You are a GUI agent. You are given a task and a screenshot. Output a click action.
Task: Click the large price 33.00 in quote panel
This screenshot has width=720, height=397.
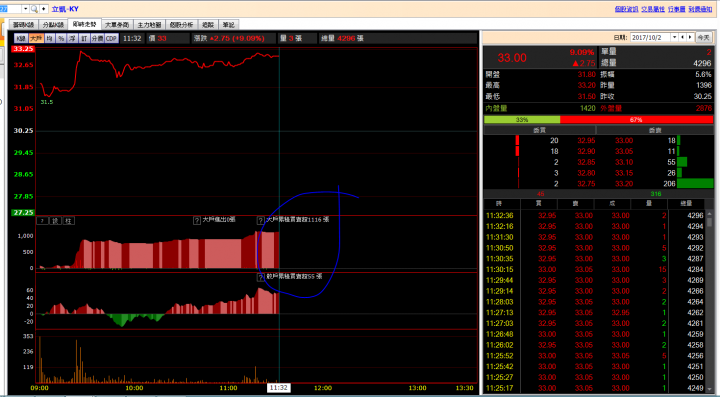click(x=512, y=57)
